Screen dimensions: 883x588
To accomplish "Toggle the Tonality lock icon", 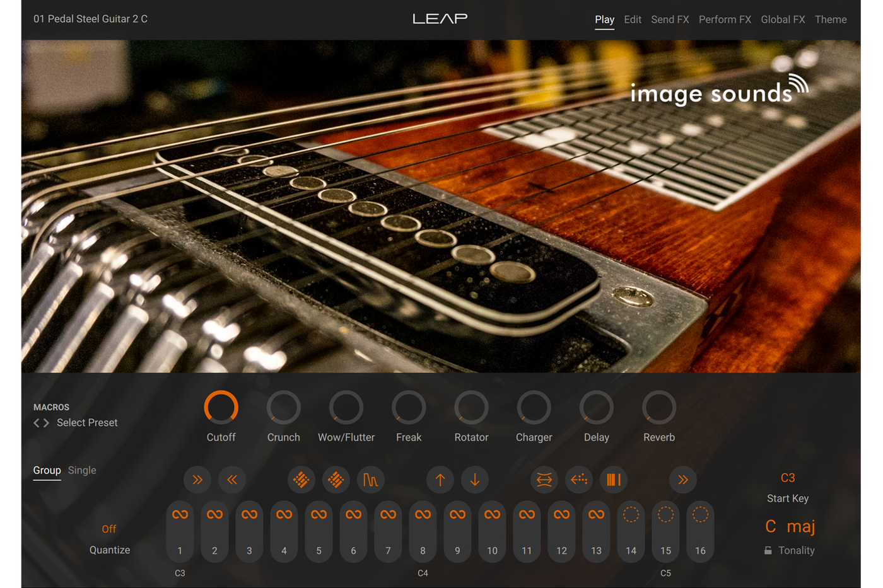I will point(768,550).
